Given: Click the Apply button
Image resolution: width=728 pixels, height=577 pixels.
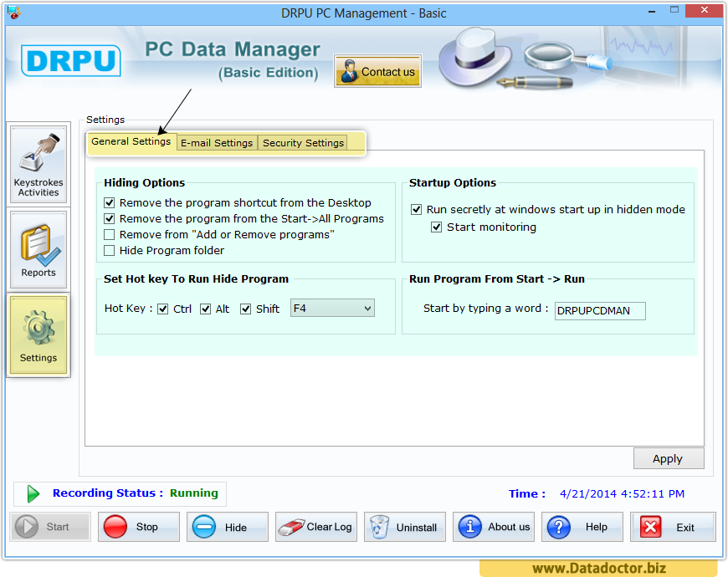Looking at the screenshot, I should (x=669, y=459).
